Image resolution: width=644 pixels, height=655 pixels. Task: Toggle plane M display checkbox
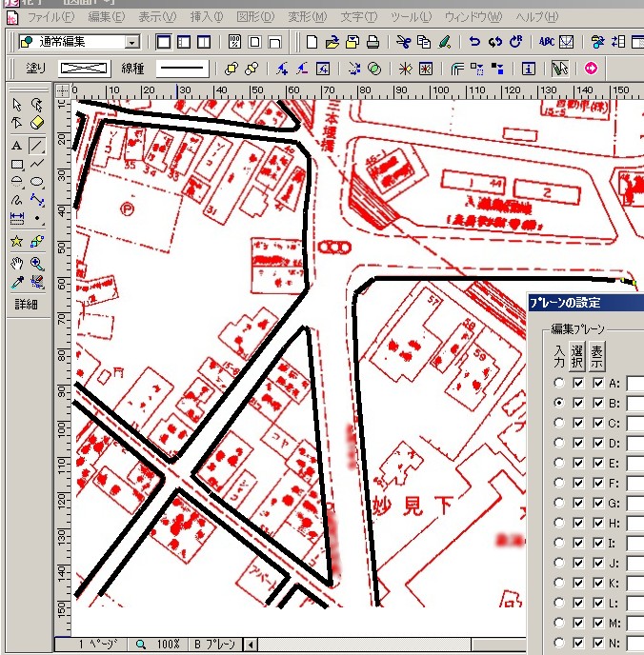click(x=598, y=623)
